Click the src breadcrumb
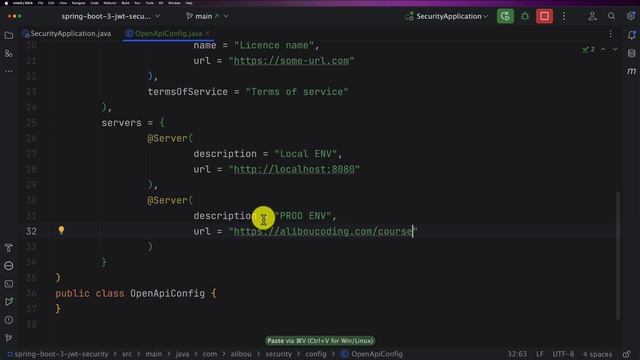Screen dimensions: 640x360 [127, 354]
